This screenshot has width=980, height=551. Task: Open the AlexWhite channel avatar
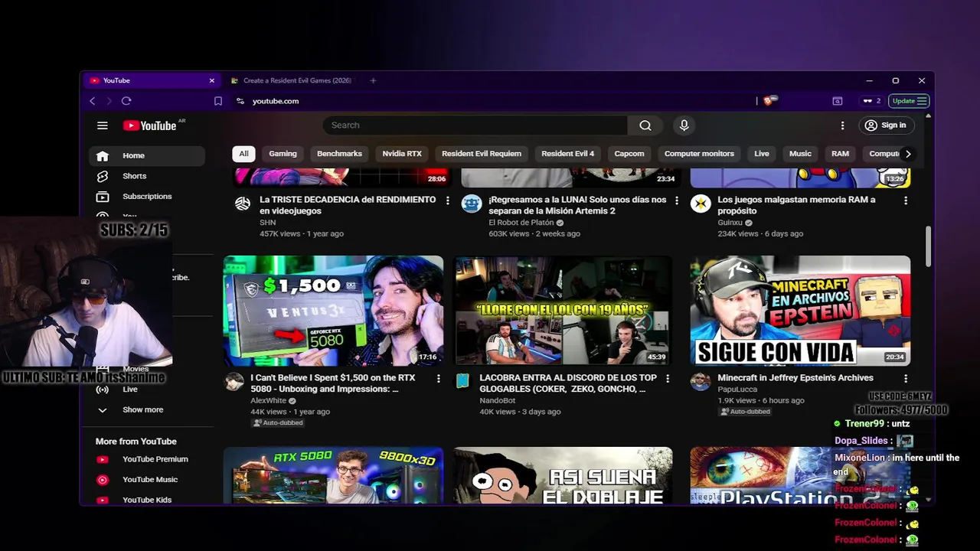pyautogui.click(x=234, y=382)
